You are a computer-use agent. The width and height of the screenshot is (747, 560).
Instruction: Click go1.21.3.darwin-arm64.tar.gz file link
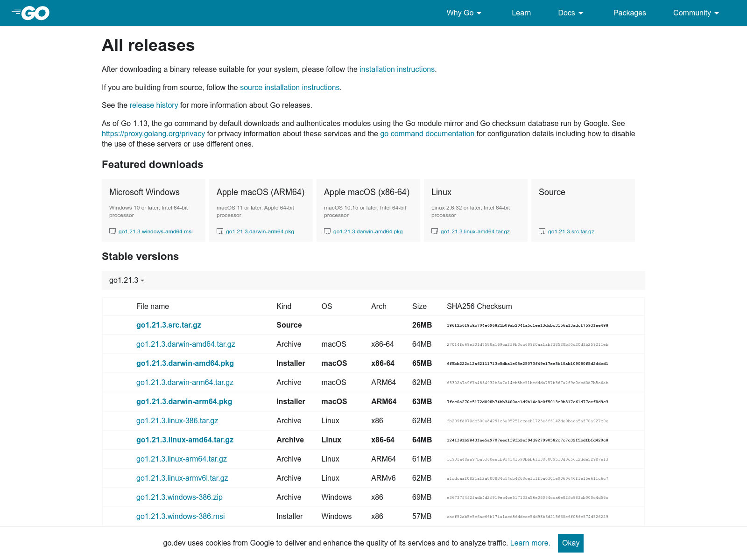point(185,383)
